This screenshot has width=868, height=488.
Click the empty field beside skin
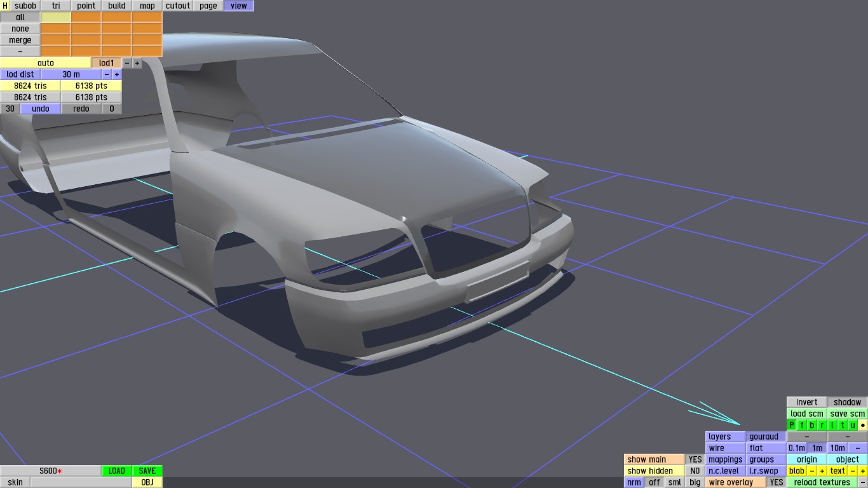coord(81,482)
